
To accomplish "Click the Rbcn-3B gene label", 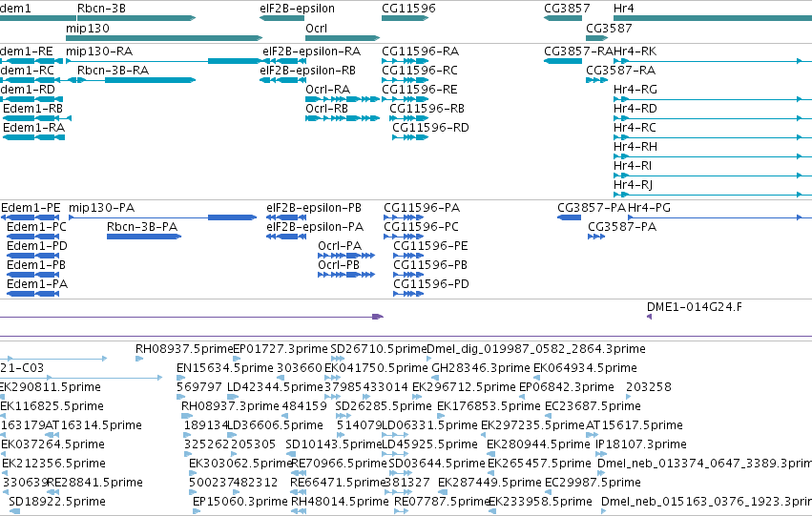I will (101, 9).
